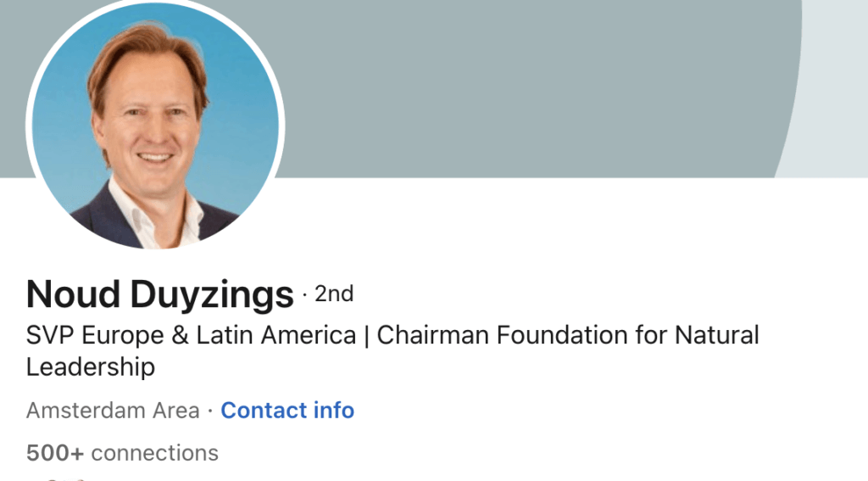Select the Amsterdam Area location text
868x481 pixels.
point(113,411)
